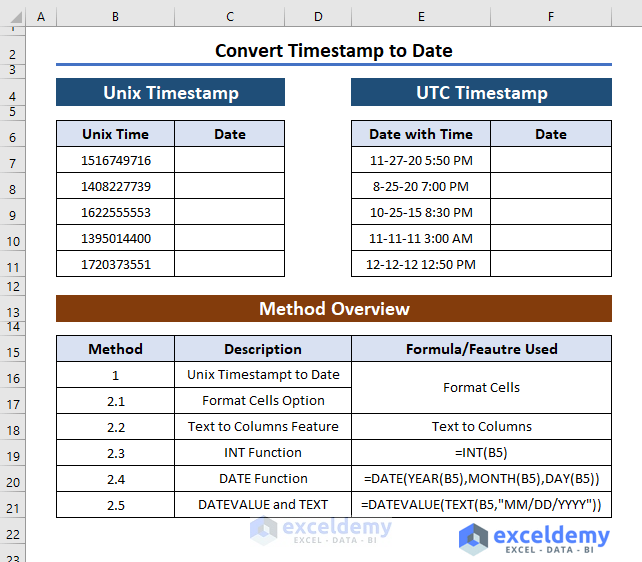Select column C header
Screen dimensions: 642x562
point(230,16)
